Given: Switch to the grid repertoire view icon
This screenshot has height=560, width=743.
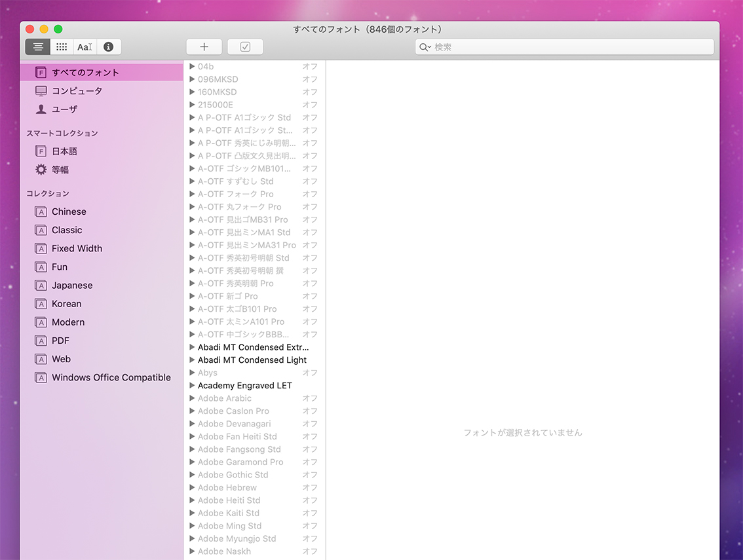Looking at the screenshot, I should point(62,47).
